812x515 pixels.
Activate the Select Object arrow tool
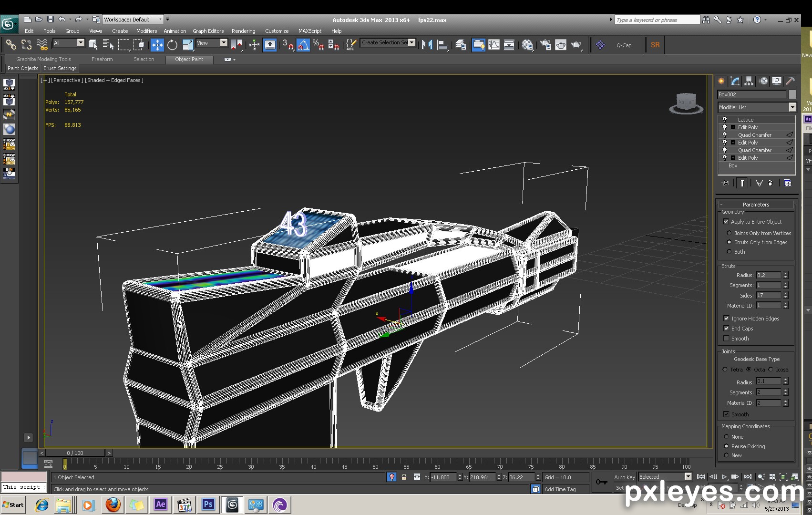pyautogui.click(x=93, y=45)
